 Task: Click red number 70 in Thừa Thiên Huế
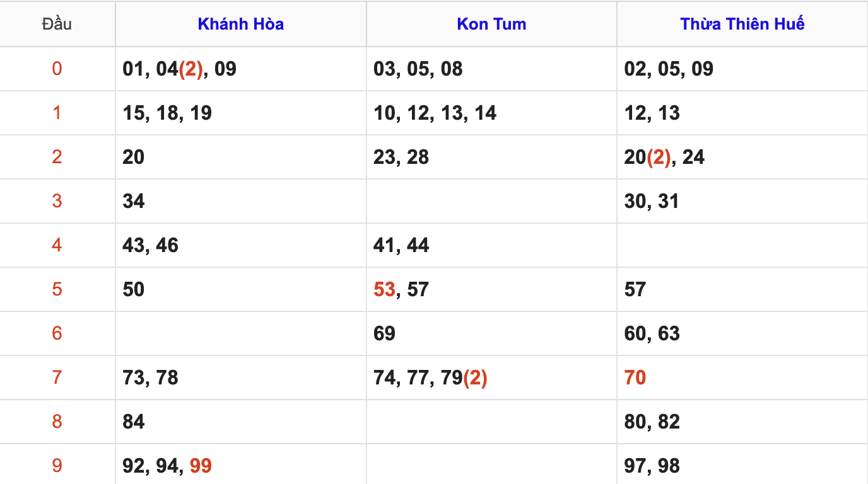tap(635, 377)
